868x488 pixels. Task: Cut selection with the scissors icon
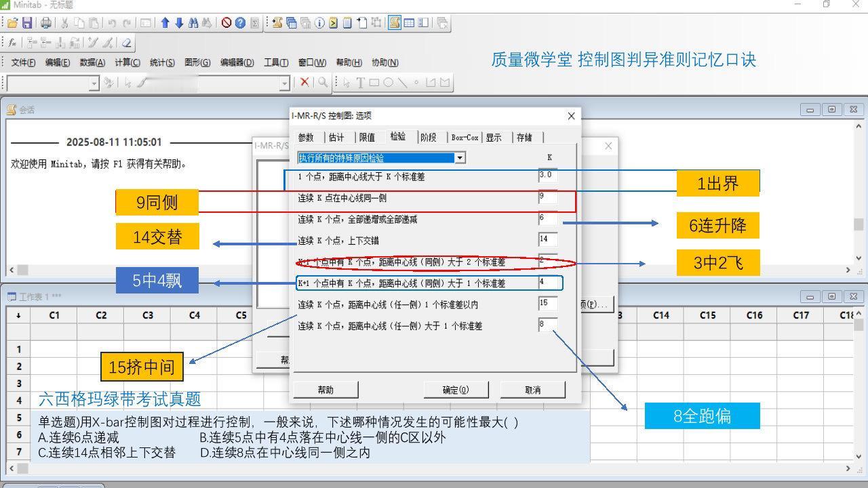point(64,23)
